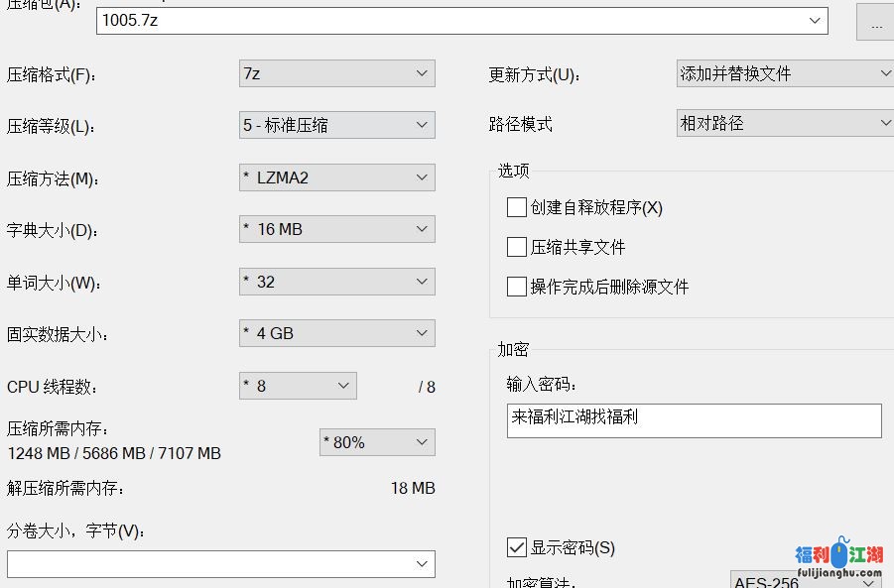Expand the 80% memory usage dropdown

pyautogui.click(x=377, y=442)
